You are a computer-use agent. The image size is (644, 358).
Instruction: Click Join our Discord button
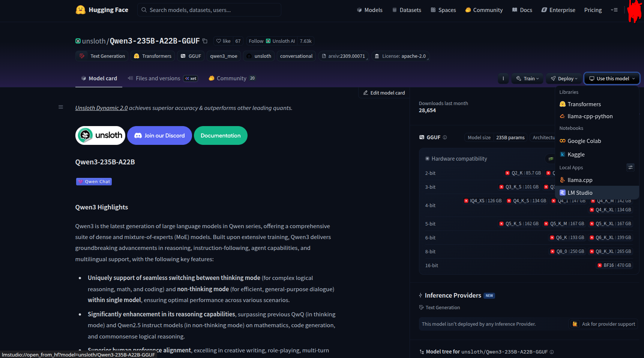click(159, 135)
